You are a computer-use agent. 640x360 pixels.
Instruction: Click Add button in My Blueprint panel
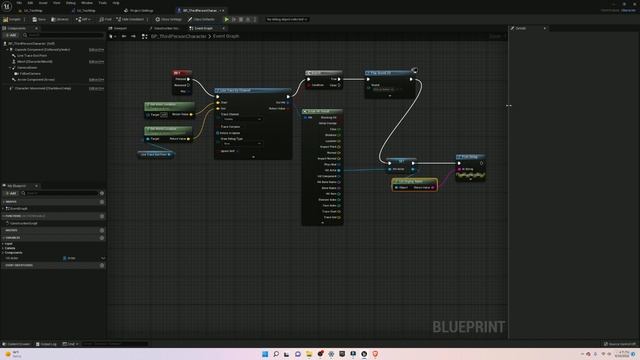(x=11, y=193)
